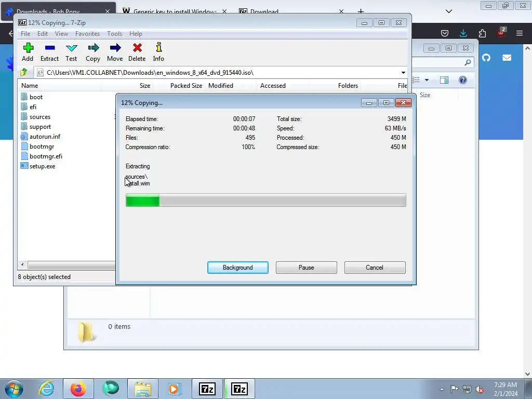Open the Firefox hamburger menu
532x399 pixels.
pyautogui.click(x=520, y=33)
